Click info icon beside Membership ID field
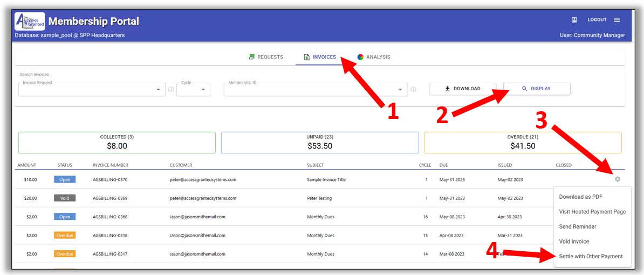 (x=413, y=90)
